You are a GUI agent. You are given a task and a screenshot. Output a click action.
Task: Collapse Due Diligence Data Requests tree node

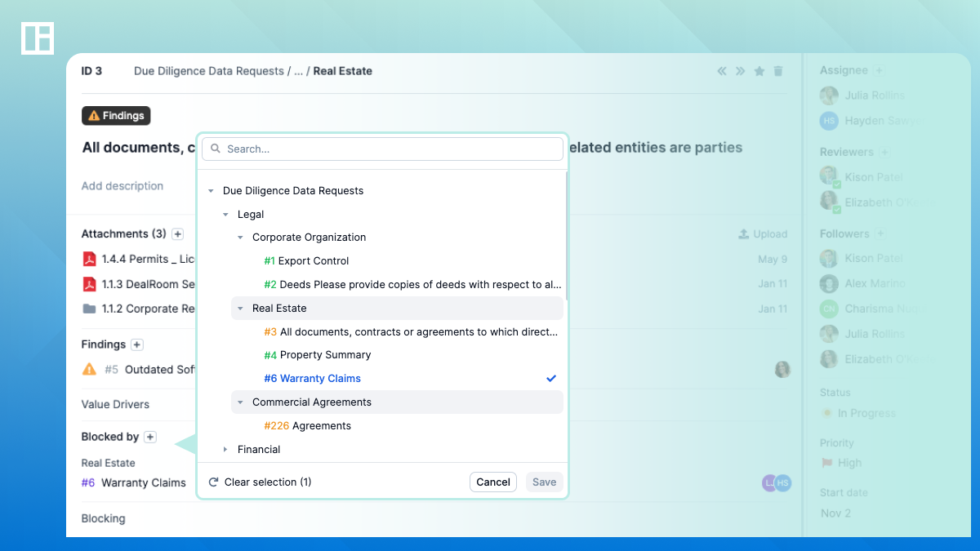pyautogui.click(x=212, y=191)
